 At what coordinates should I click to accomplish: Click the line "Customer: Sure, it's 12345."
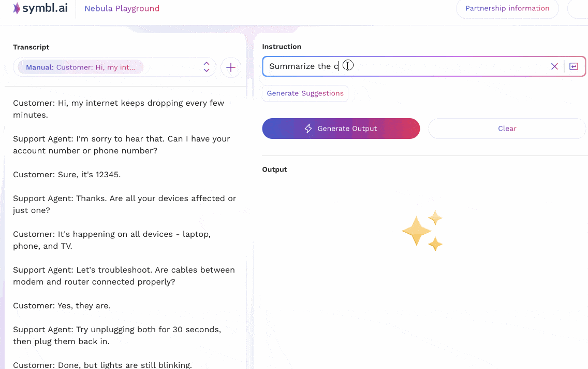pos(67,175)
